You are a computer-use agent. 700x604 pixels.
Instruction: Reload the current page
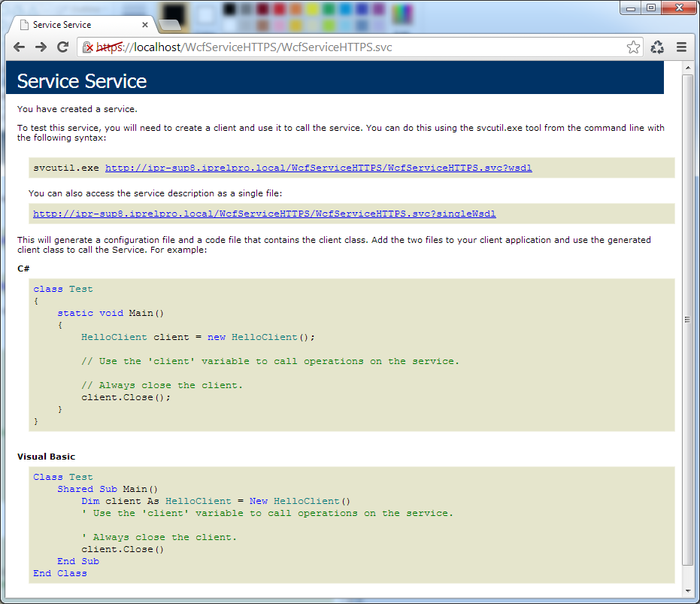click(63, 47)
